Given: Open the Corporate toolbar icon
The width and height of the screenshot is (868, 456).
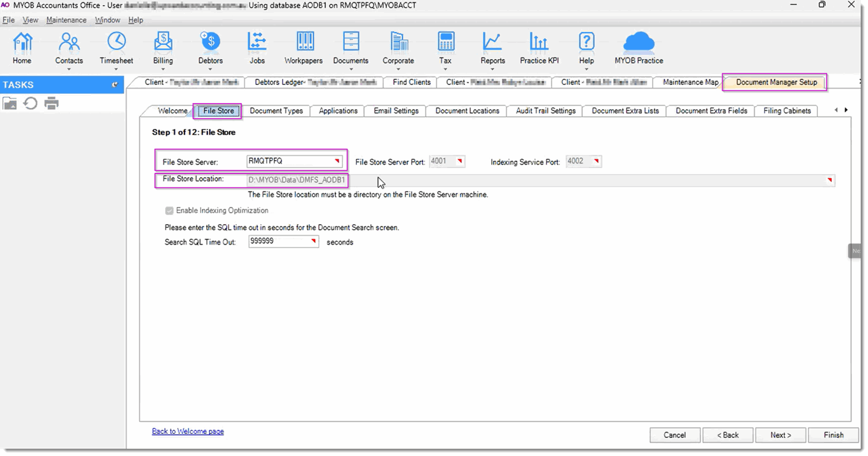Looking at the screenshot, I should 398,48.
